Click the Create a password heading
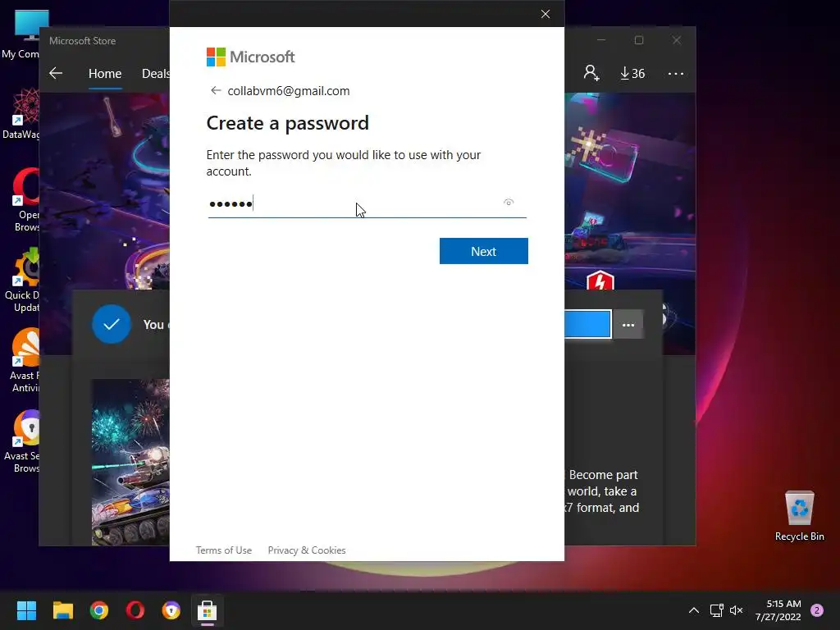 288,123
